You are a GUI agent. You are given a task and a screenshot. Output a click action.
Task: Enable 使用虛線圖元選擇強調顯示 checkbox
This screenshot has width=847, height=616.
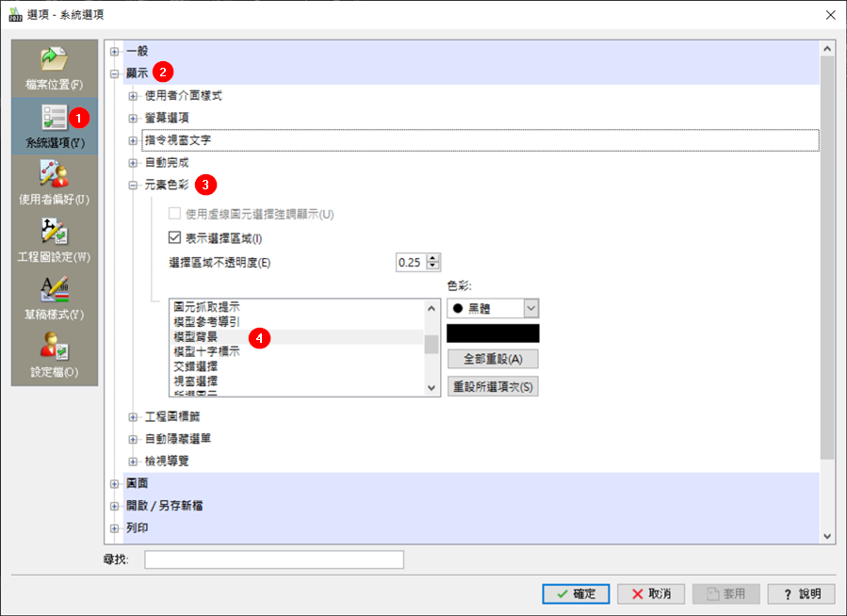[174, 214]
